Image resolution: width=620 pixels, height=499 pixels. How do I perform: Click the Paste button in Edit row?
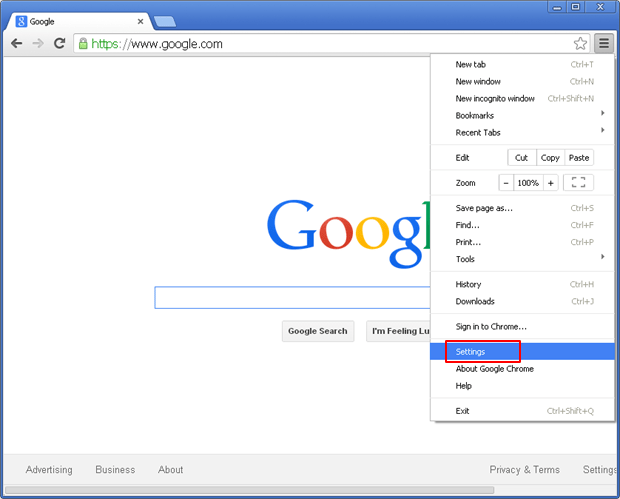(579, 158)
